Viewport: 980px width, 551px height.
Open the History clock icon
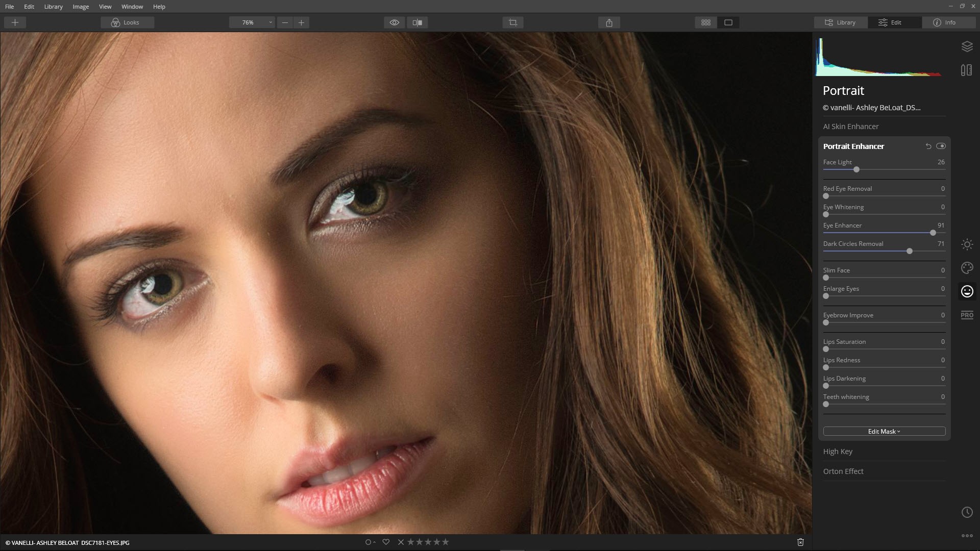(967, 512)
